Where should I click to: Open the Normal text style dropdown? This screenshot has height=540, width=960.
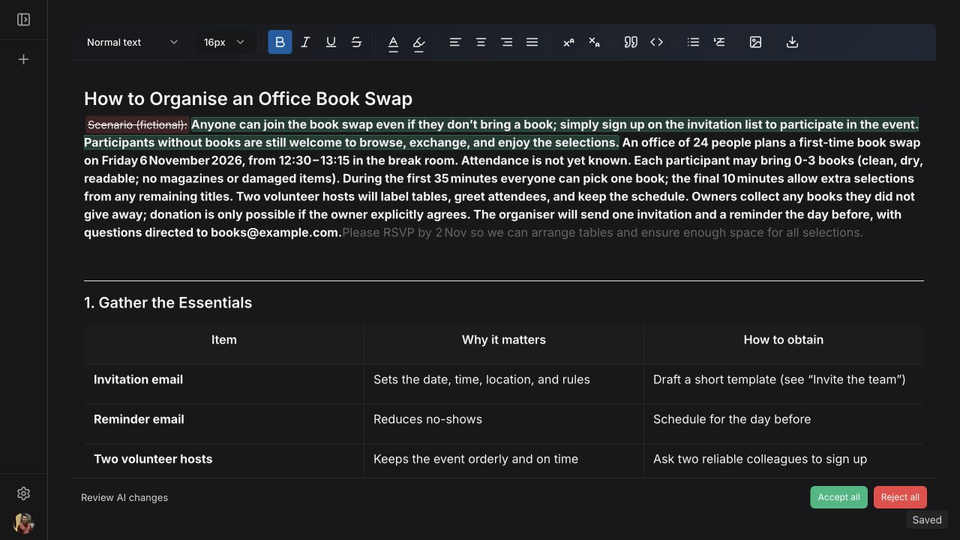tap(132, 42)
